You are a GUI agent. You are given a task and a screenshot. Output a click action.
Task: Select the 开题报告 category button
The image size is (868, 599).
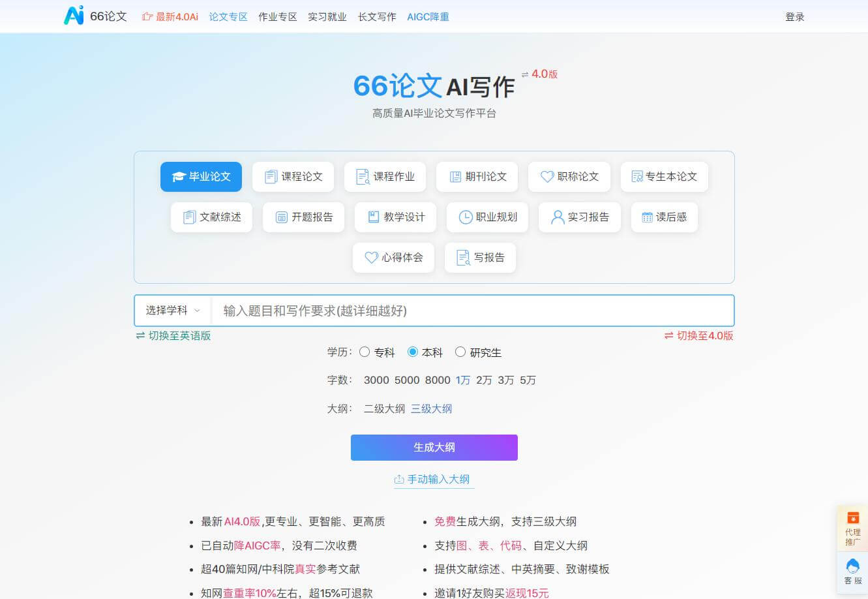[x=303, y=217]
